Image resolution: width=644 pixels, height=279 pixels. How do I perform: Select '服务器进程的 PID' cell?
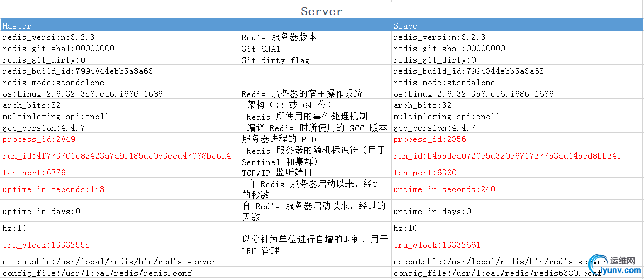tap(315, 139)
